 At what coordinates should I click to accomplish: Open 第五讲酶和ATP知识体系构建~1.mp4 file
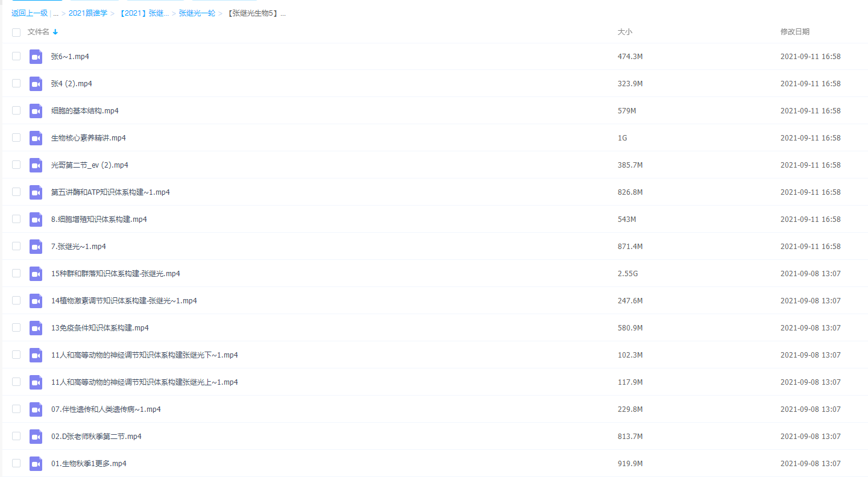tap(110, 192)
